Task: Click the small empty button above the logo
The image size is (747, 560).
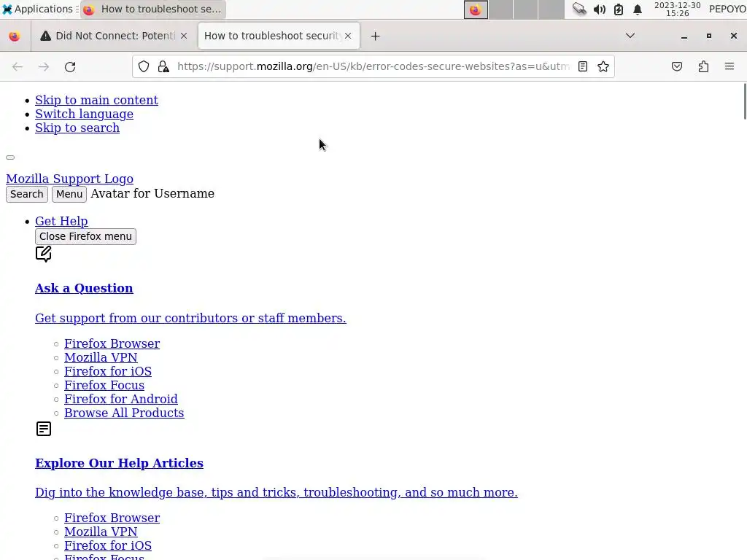Action: [x=10, y=157]
